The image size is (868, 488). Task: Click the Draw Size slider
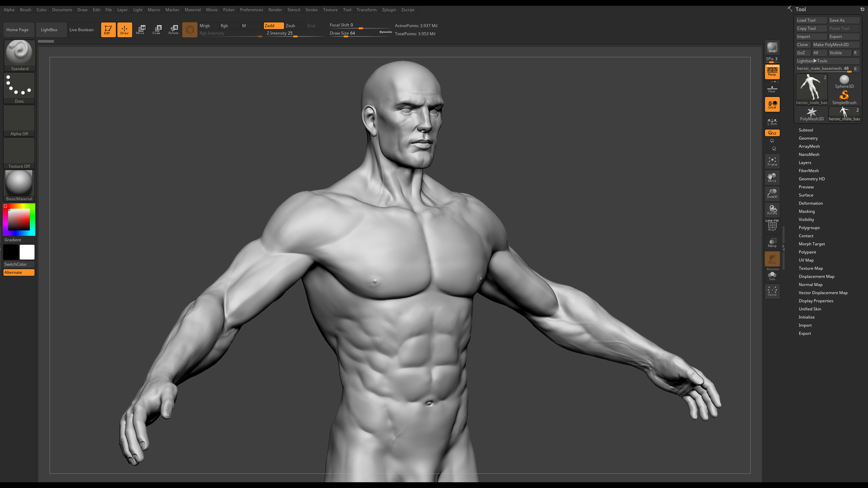pyautogui.click(x=361, y=34)
